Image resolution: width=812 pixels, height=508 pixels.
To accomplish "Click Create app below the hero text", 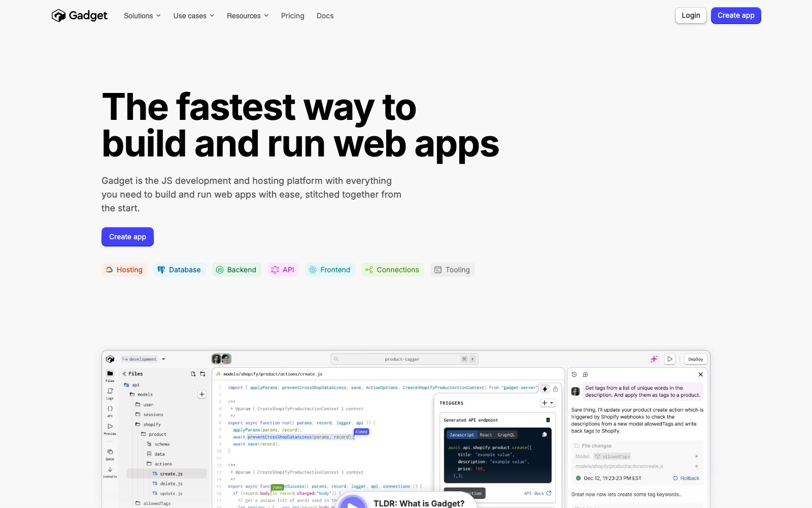I will click(x=127, y=237).
